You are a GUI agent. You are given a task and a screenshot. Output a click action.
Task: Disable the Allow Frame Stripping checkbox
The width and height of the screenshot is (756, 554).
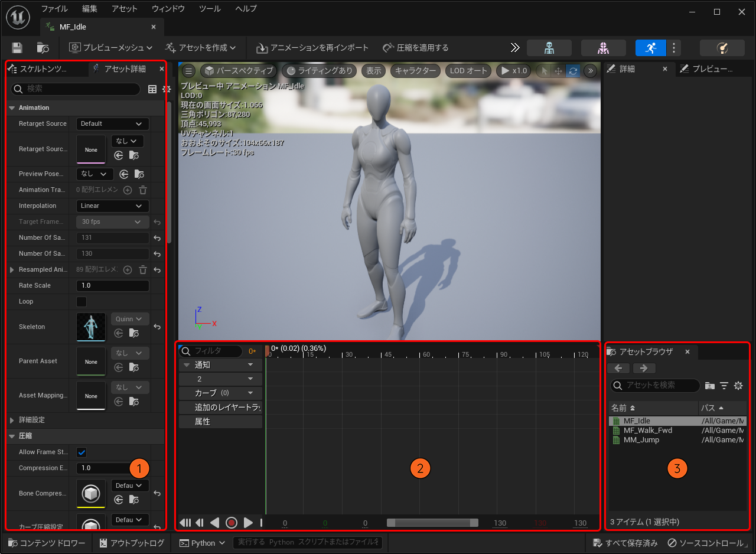(82, 452)
